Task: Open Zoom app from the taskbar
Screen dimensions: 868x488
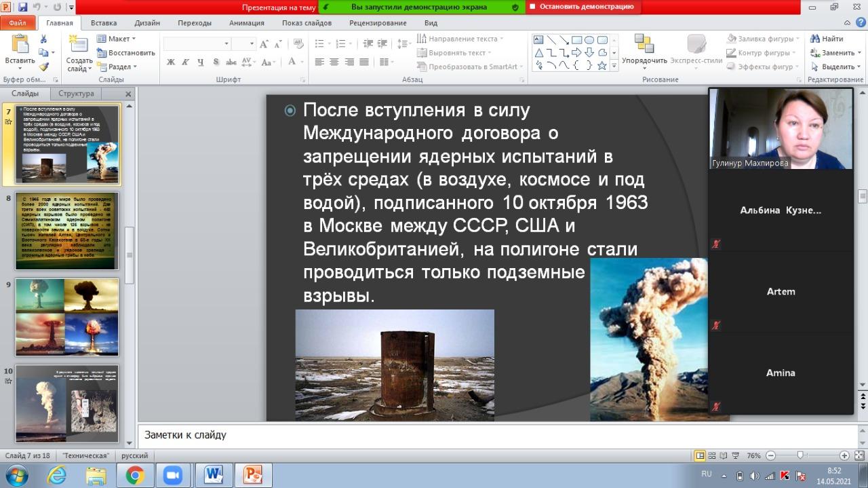Action: (172, 475)
